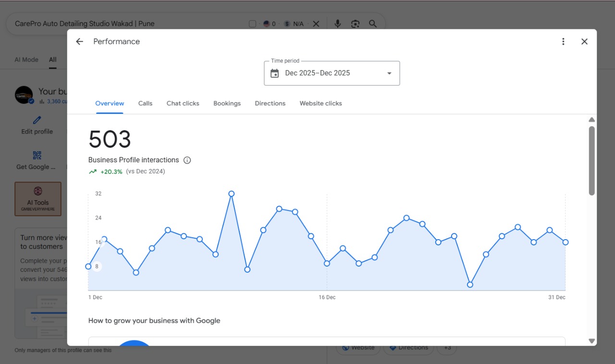615x364 pixels.
Task: Close the Performance dialog
Action: (x=584, y=42)
